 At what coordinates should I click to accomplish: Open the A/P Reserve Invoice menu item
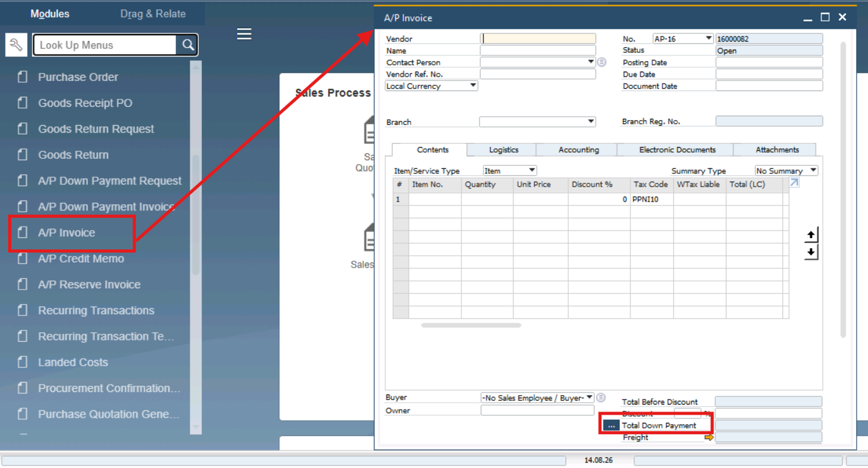[89, 285]
